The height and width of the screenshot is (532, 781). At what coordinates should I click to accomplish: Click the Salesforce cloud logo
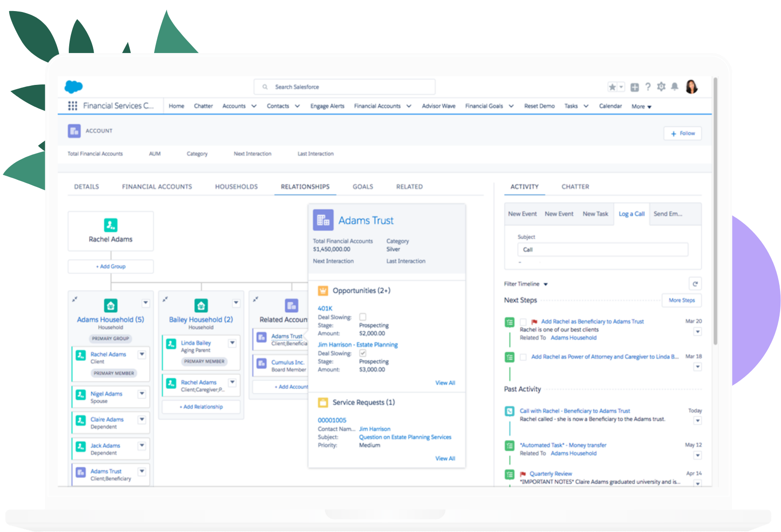click(x=73, y=86)
